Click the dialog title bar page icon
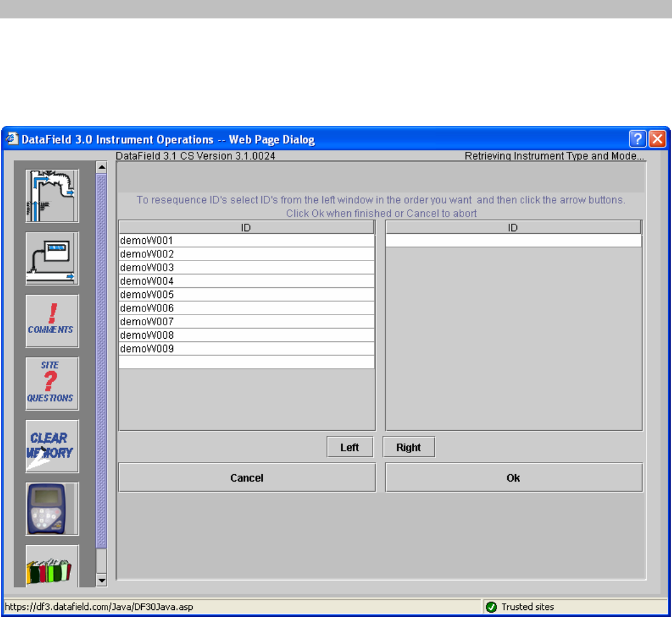672x617 pixels. coord(11,139)
